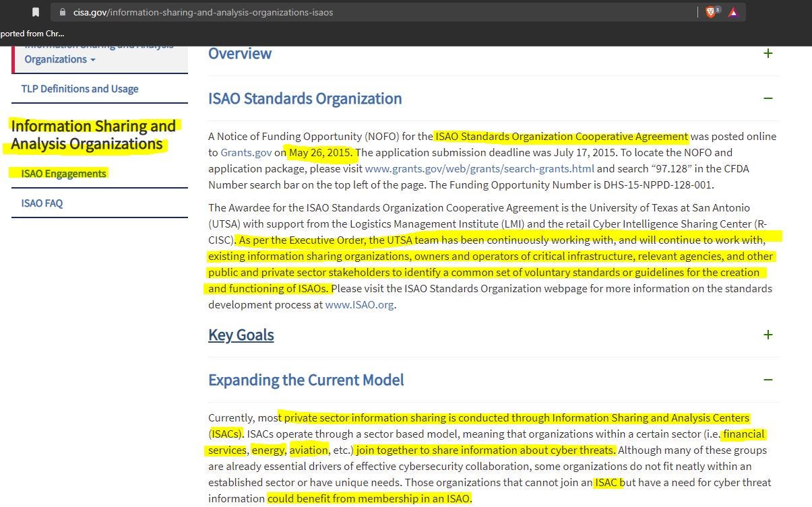This screenshot has height=507, width=812.
Task: Open the Organizations sidebar dropdown
Action: point(60,59)
